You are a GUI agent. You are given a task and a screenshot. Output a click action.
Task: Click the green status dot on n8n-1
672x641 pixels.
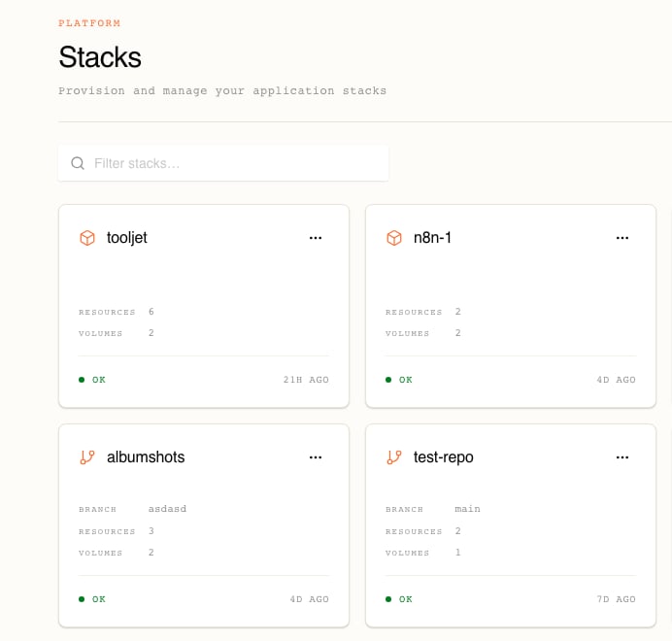click(388, 380)
